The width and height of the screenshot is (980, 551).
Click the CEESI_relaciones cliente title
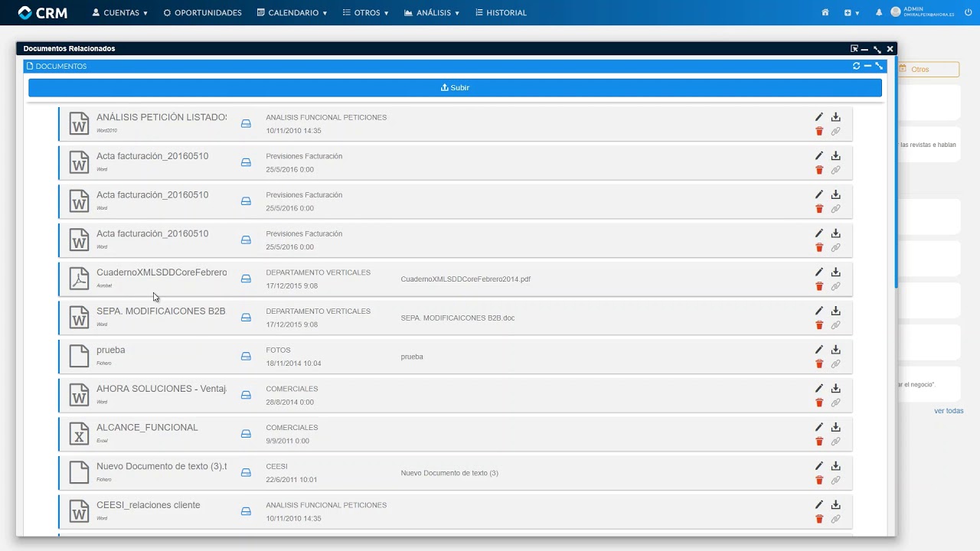pos(149,505)
